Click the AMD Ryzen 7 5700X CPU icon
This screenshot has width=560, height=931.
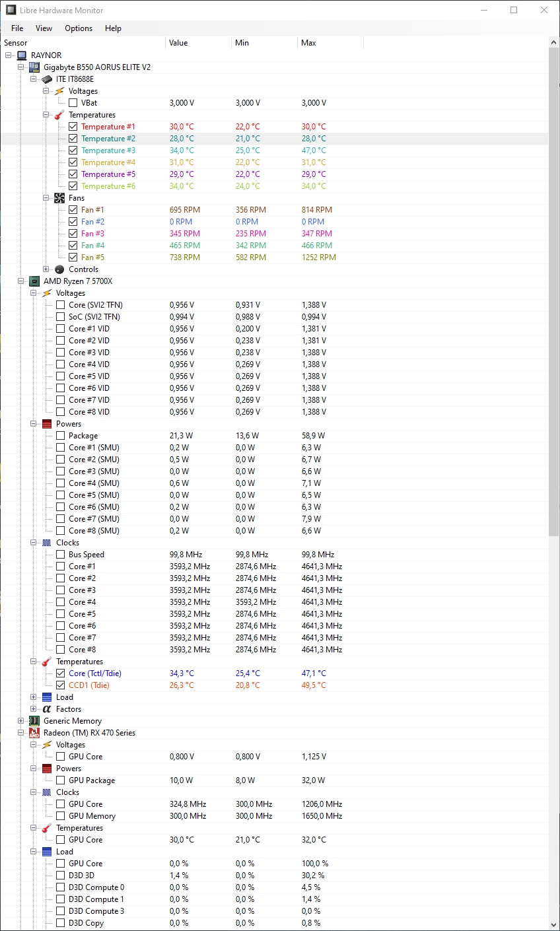34,281
